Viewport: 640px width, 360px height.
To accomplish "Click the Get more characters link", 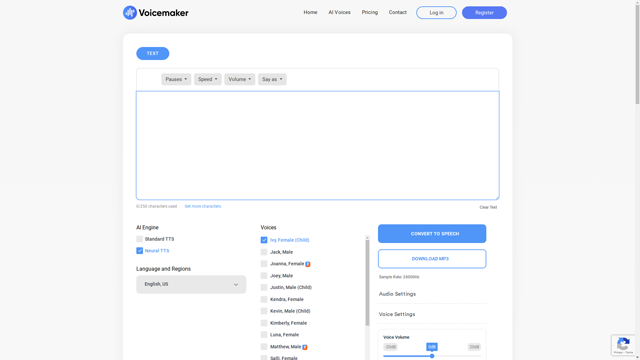I will tap(203, 207).
